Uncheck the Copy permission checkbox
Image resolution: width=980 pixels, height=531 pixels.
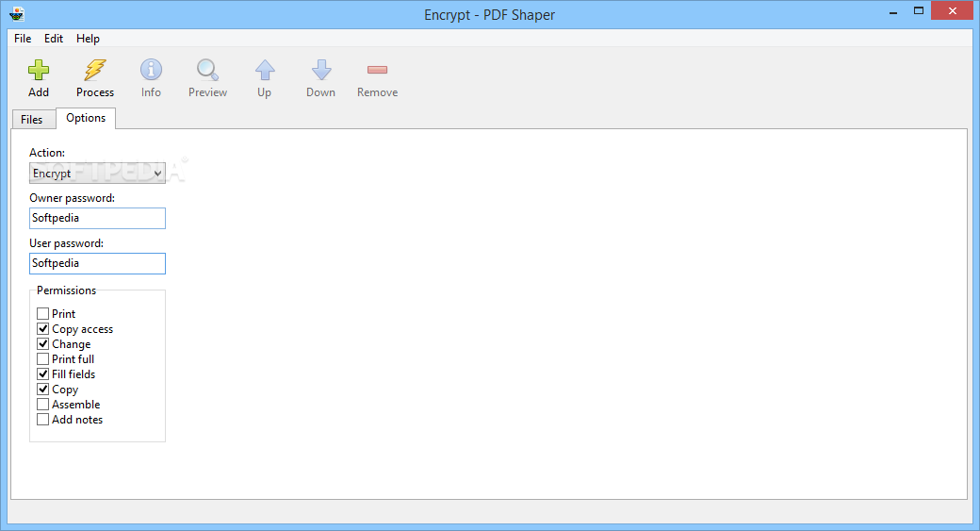pos(42,389)
